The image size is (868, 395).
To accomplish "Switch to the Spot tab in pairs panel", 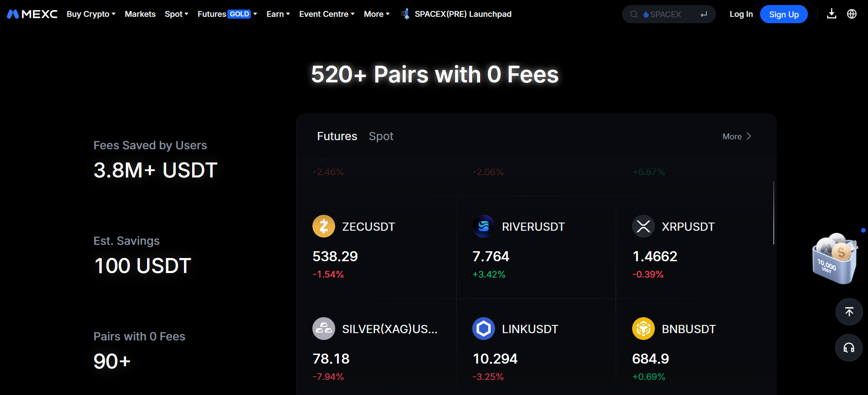I will pyautogui.click(x=381, y=136).
